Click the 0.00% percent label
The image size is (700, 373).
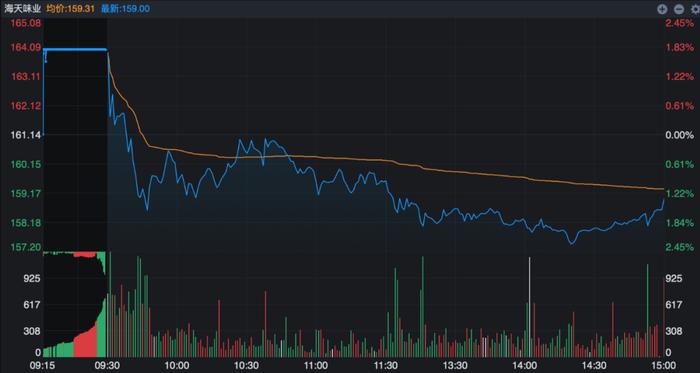coord(680,135)
